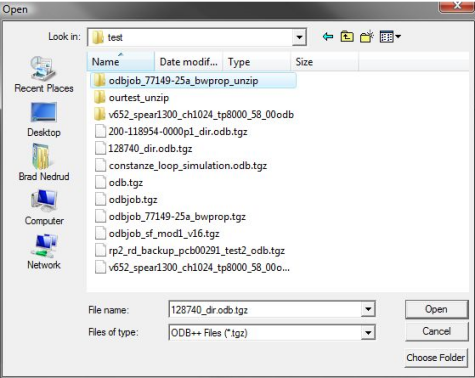Viewport: 475px width, 378px height.
Task: Click the Open button
Action: click(436, 309)
